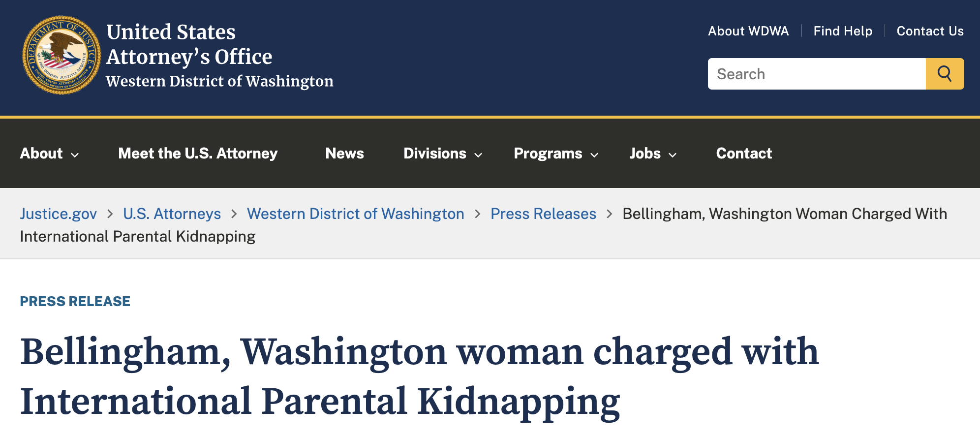
Task: Click the Department of Justice seal logo
Action: pyautogui.click(x=61, y=55)
